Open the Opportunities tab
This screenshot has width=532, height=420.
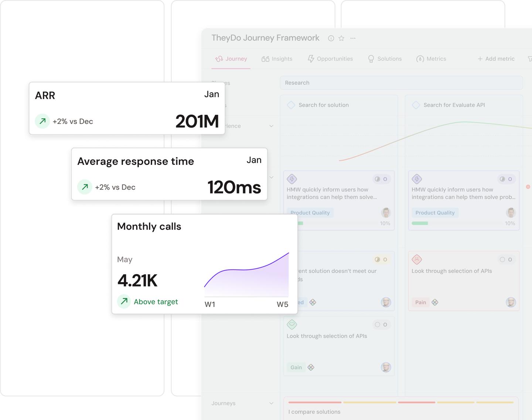[330, 59]
